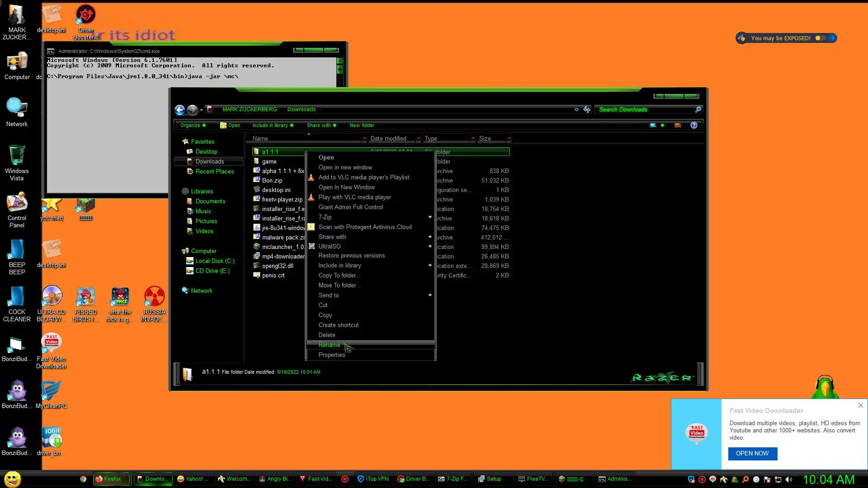
Task: Click the OPEN NOW button in ad popup
Action: [x=752, y=453]
